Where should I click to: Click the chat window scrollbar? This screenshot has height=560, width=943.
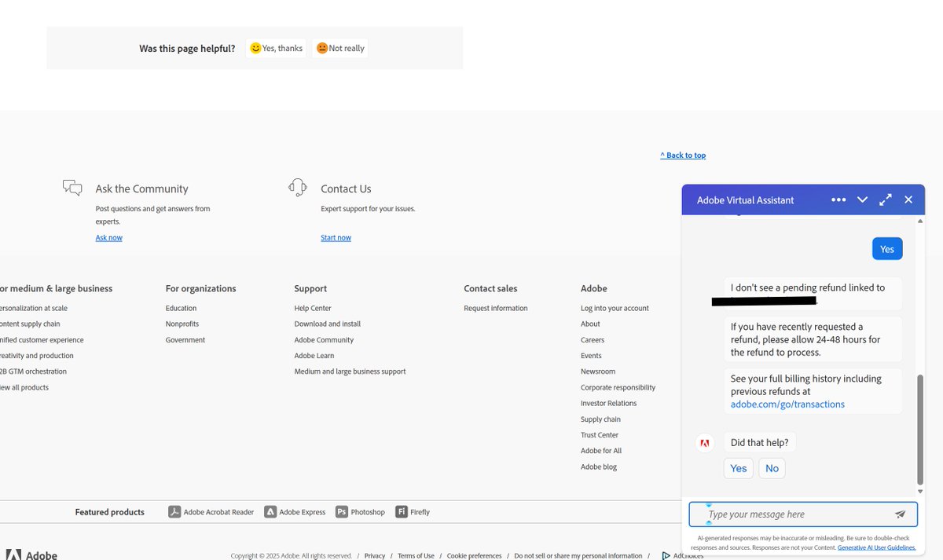[920, 429]
